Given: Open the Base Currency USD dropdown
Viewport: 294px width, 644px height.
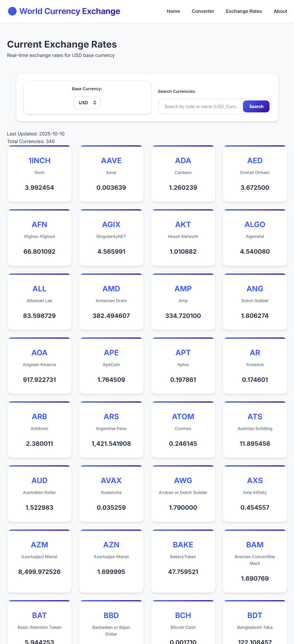Looking at the screenshot, I should (87, 103).
